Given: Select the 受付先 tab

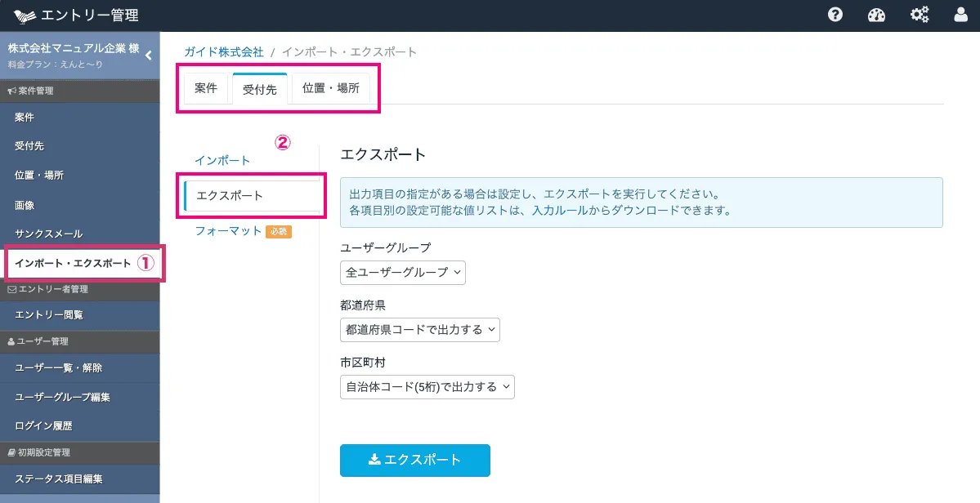Looking at the screenshot, I should point(260,89).
